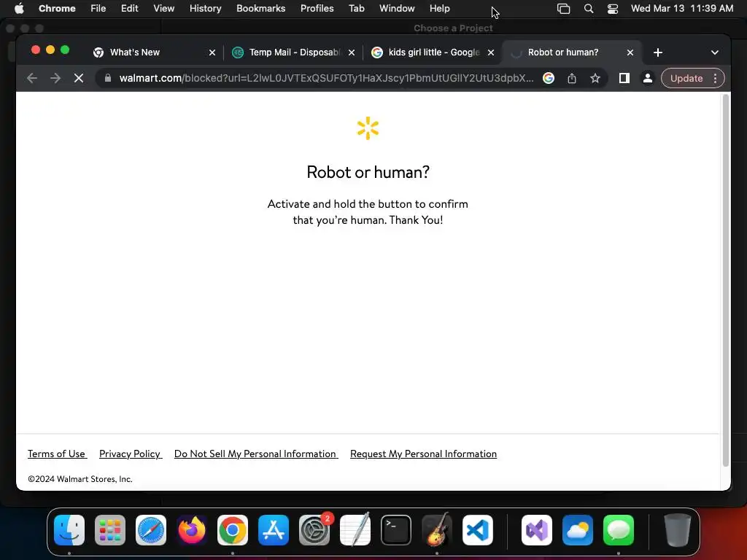The image size is (747, 560).
Task: Open Privacy Policy link
Action: pyautogui.click(x=130, y=454)
